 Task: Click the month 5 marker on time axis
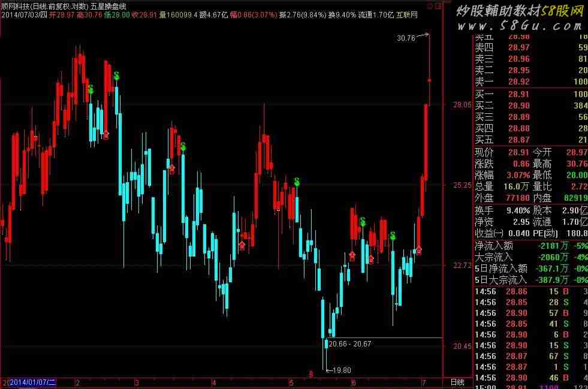[291, 382]
